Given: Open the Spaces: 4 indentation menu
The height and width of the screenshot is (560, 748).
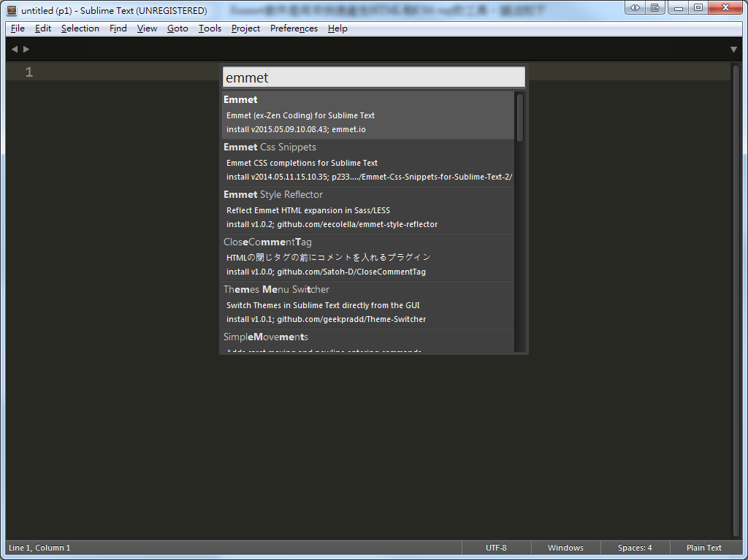Looking at the screenshot, I should pos(635,548).
